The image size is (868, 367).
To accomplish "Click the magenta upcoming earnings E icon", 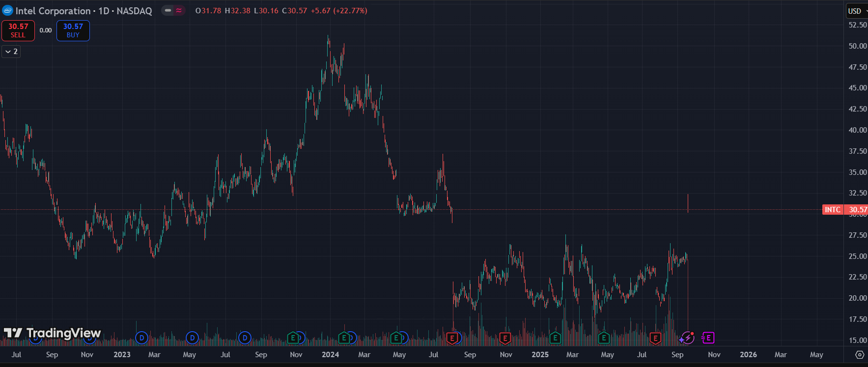I will tap(708, 338).
